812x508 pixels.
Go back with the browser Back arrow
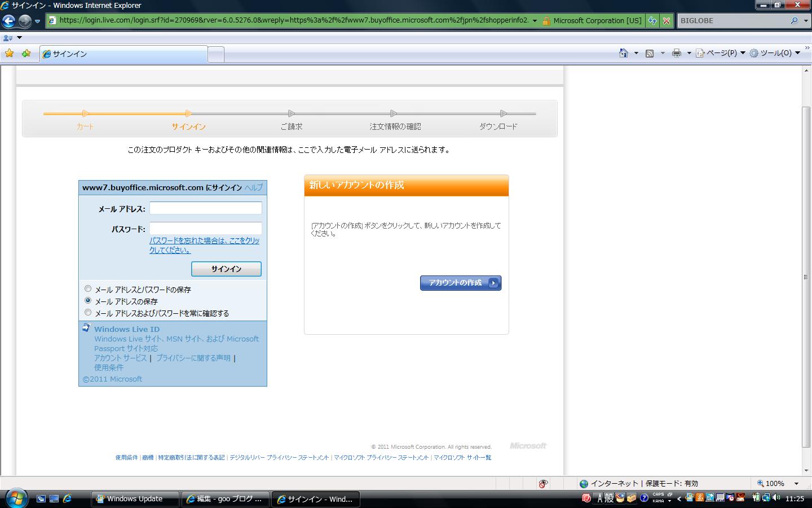coord(9,21)
